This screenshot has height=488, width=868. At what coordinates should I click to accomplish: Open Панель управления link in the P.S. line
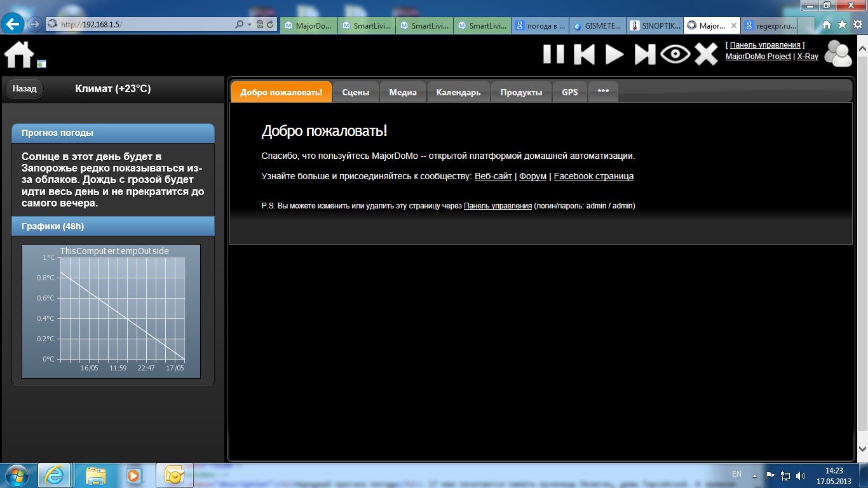click(x=498, y=206)
